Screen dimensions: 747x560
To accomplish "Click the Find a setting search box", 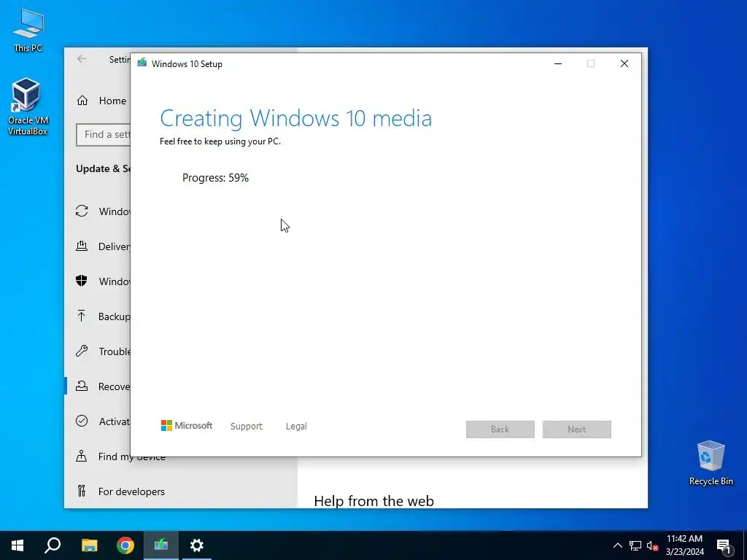I will pos(104,135).
